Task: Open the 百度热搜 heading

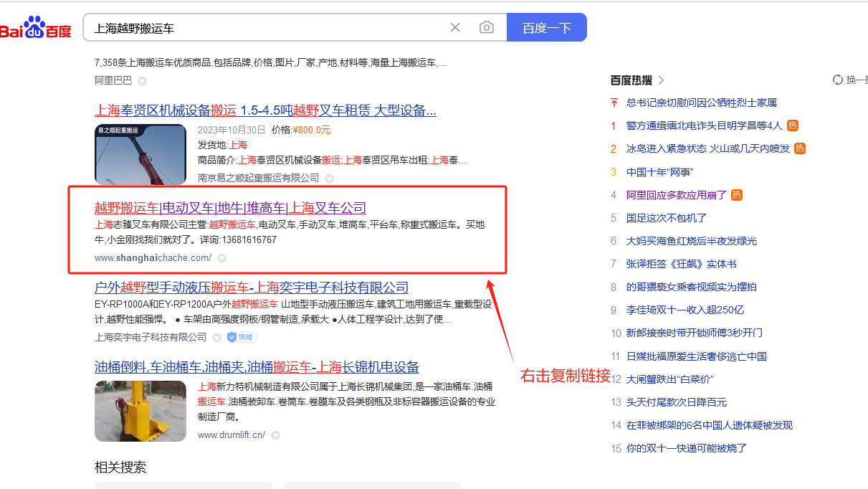Action: tap(631, 80)
